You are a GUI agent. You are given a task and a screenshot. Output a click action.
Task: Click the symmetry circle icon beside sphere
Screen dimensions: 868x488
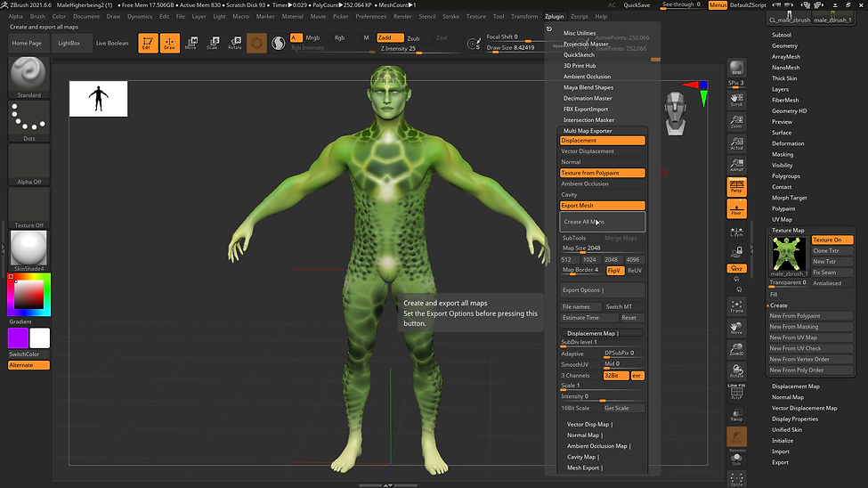tap(279, 44)
